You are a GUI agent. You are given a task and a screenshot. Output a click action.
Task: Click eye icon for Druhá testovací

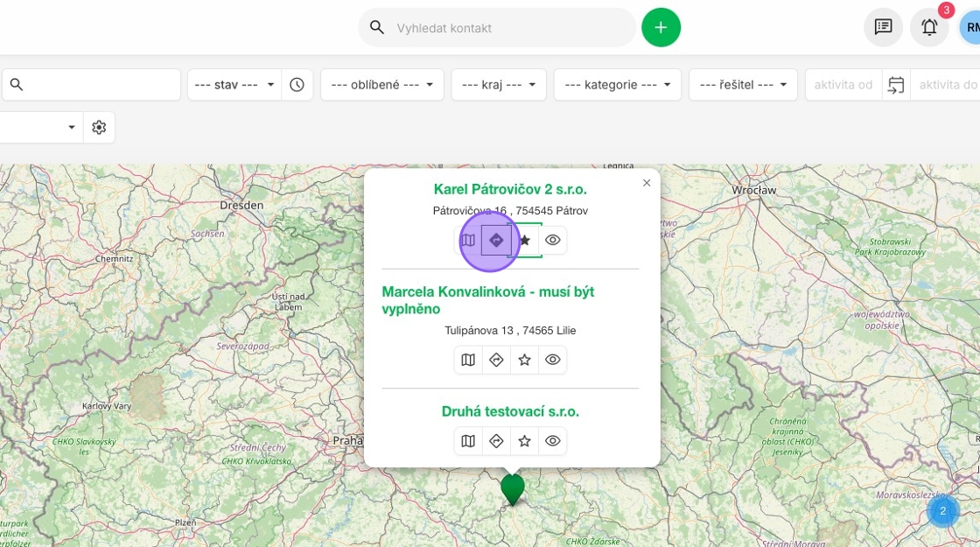[552, 441]
